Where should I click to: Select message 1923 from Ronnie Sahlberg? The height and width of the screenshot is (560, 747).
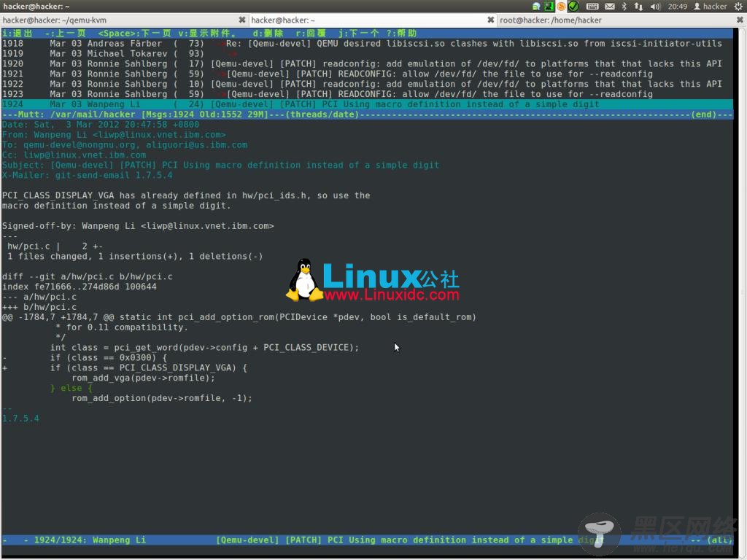(367, 94)
